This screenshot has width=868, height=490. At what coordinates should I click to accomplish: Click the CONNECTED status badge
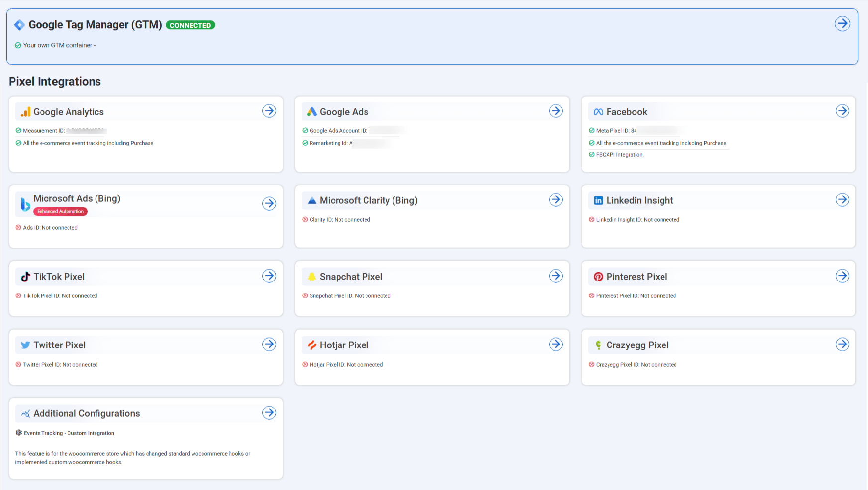coord(190,25)
